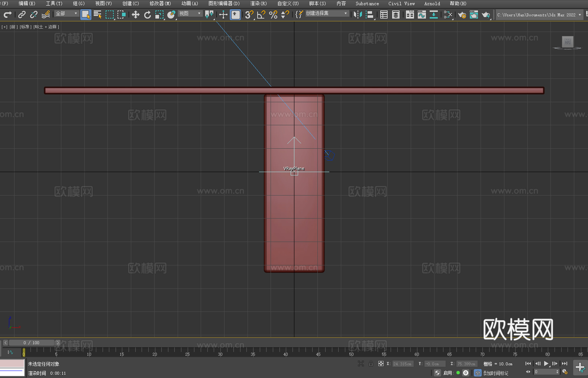Activate the Rotate tool
This screenshot has width=588, height=378.
point(148,14)
